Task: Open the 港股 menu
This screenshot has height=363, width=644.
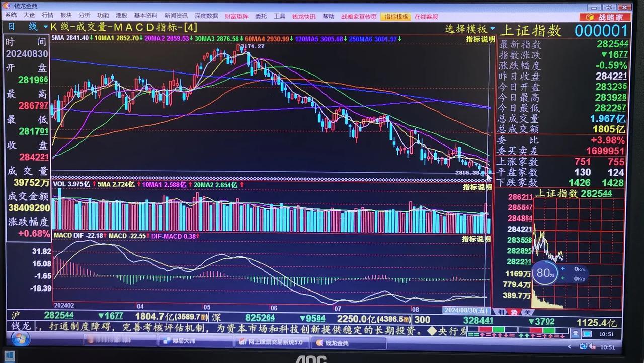Action: [121, 16]
